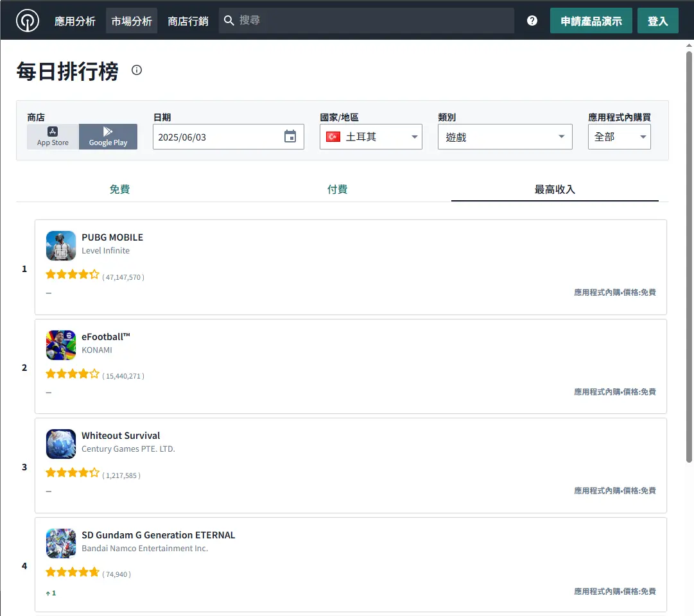Switch to the 付費 tab
This screenshot has height=616, width=694.
(337, 189)
